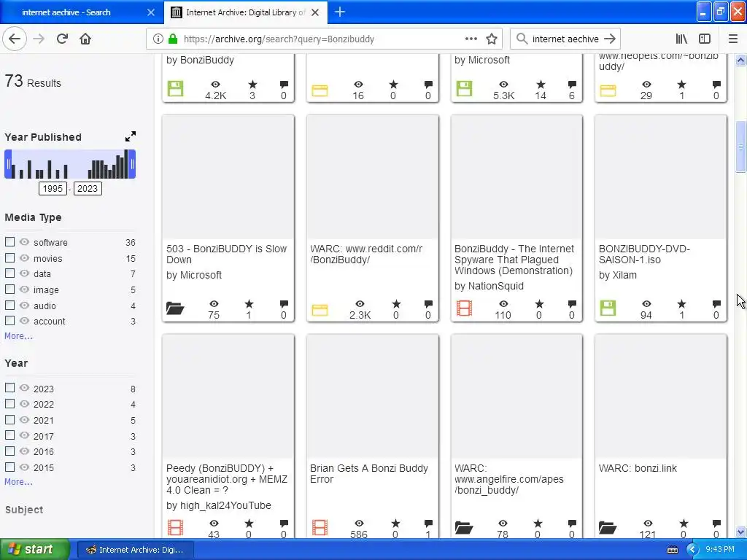This screenshot has width=747, height=560.
Task: Open the Windows start menu
Action: (35, 550)
